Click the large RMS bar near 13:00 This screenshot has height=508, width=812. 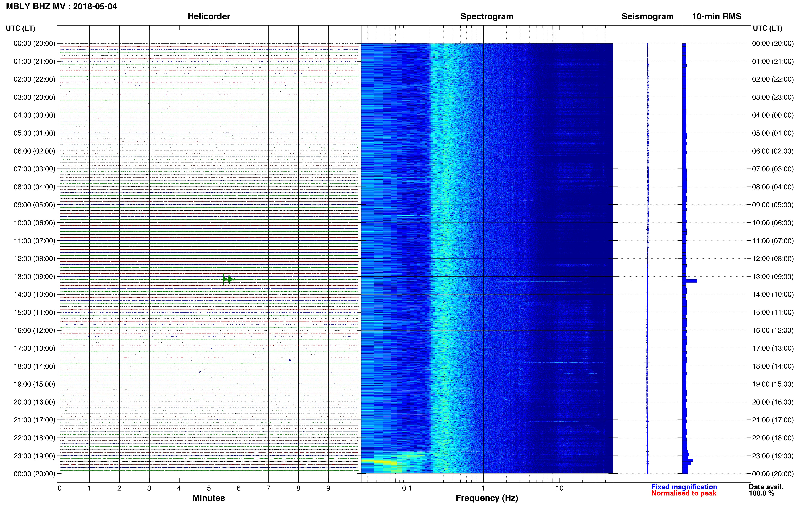pos(690,281)
